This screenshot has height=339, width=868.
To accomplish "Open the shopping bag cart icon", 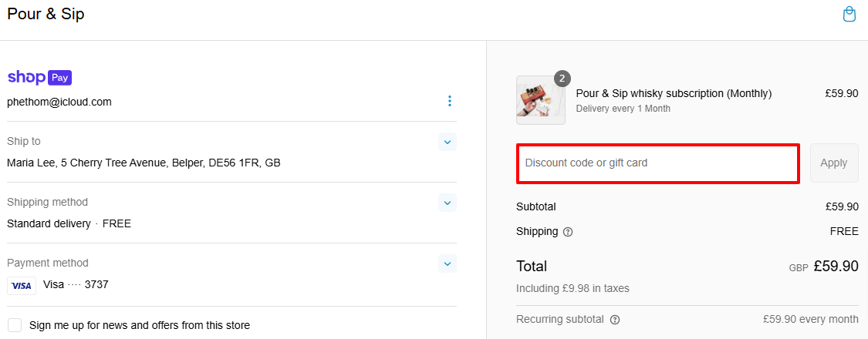I will click(x=849, y=15).
